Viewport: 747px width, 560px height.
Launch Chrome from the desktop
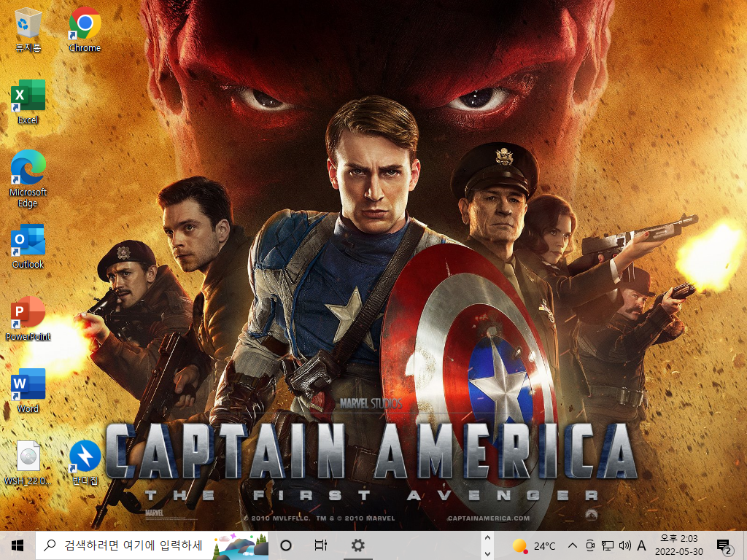[x=85, y=30]
